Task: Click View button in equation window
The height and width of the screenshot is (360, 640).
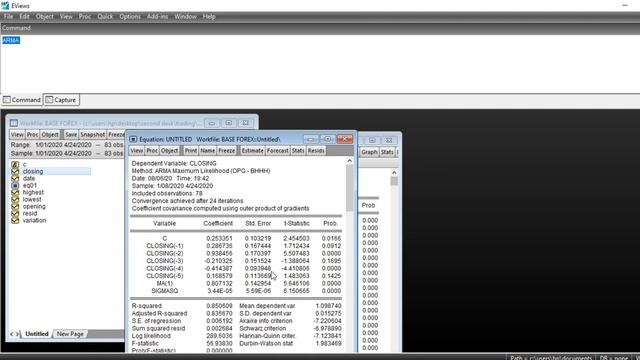Action: pyautogui.click(x=137, y=151)
